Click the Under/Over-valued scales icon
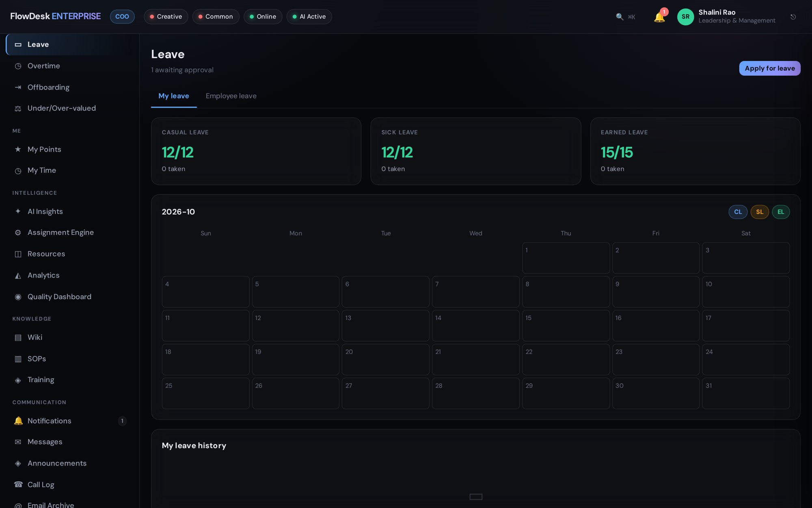This screenshot has width=812, height=508. click(18, 109)
